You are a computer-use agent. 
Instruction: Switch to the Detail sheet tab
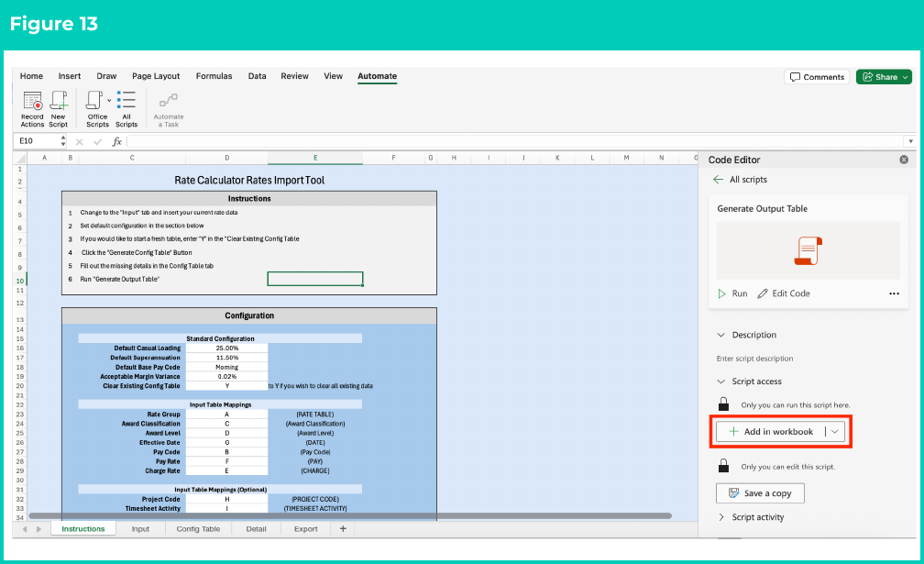[256, 528]
